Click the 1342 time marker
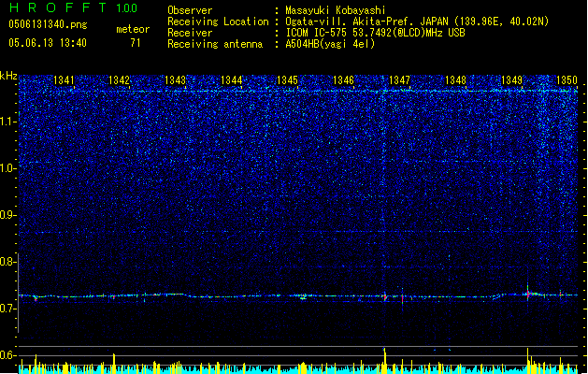The height and width of the screenshot is (374, 588). 119,80
